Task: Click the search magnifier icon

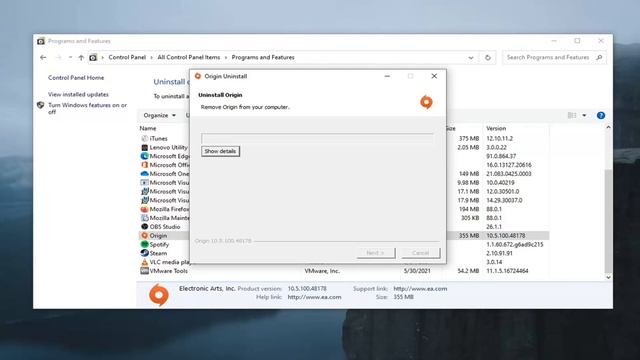Action: click(599, 58)
